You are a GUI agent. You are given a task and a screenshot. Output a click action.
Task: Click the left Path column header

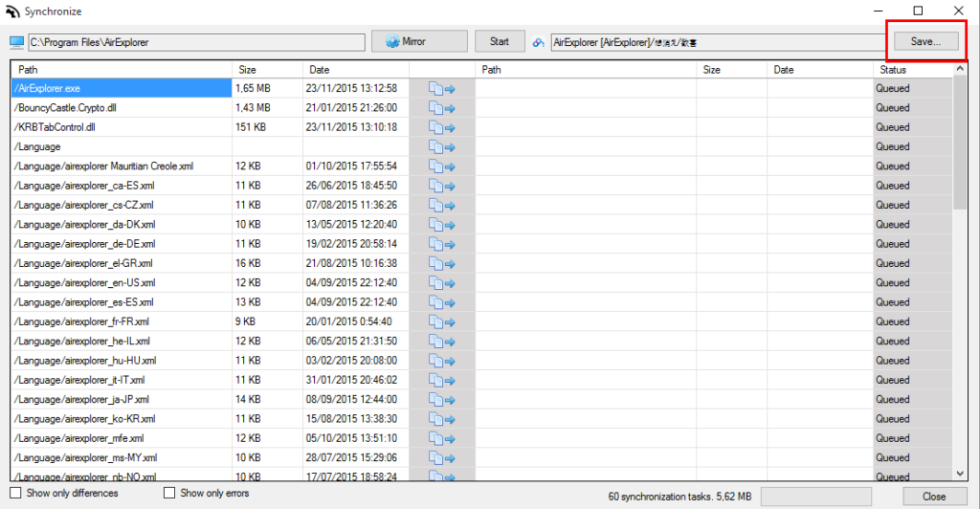coord(122,69)
